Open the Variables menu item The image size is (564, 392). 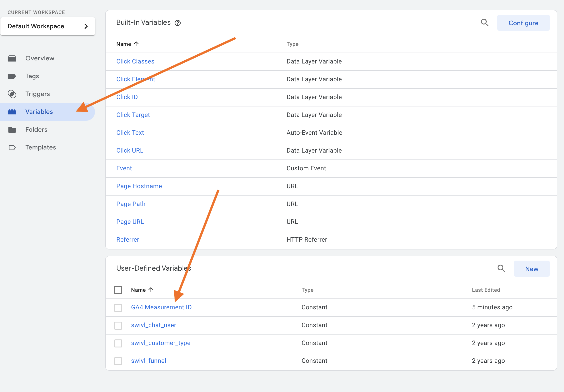point(39,112)
